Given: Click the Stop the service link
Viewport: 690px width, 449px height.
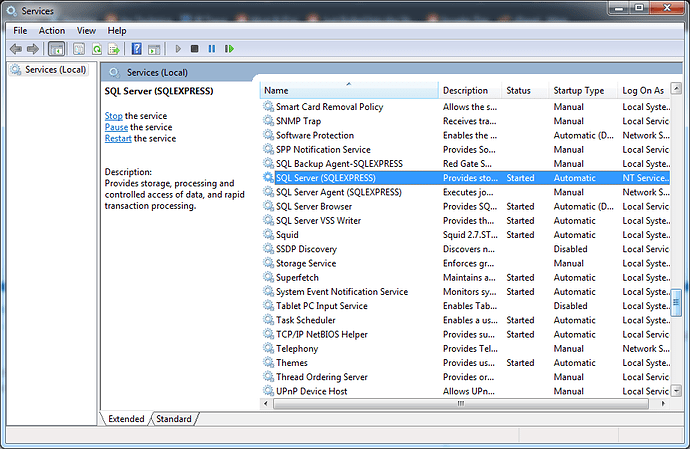Looking at the screenshot, I should (114, 116).
